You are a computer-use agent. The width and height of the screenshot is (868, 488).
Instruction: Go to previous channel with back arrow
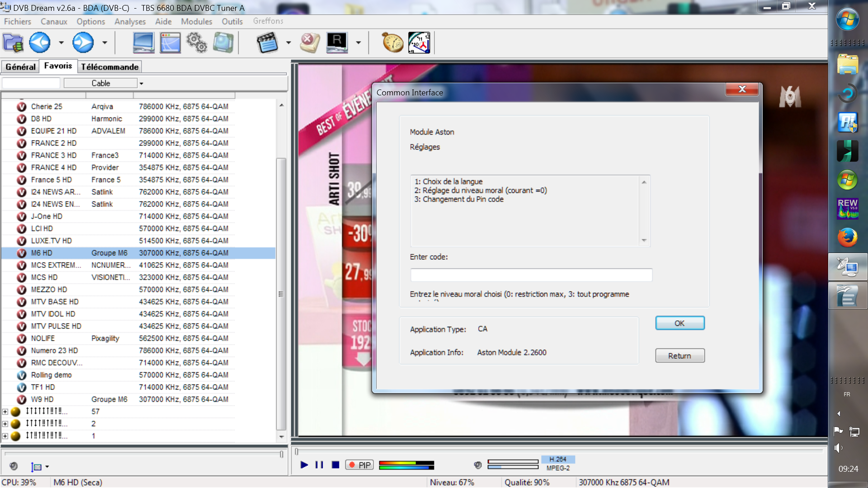pyautogui.click(x=40, y=43)
